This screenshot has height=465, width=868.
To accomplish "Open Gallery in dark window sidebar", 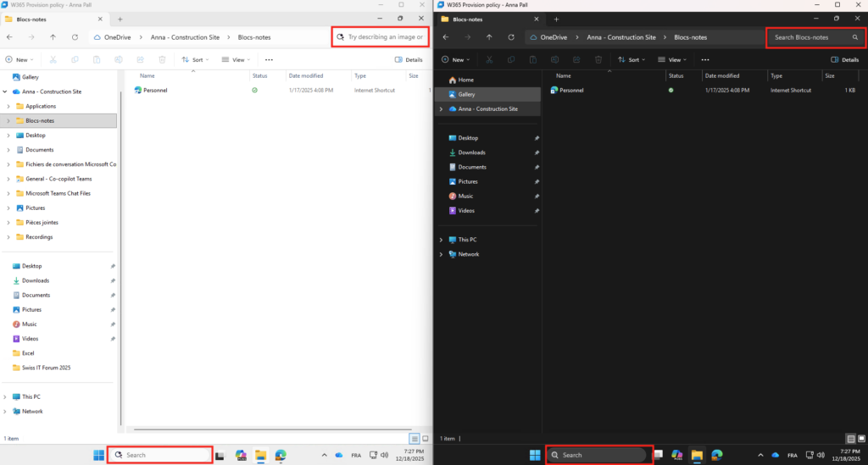I will pos(466,95).
